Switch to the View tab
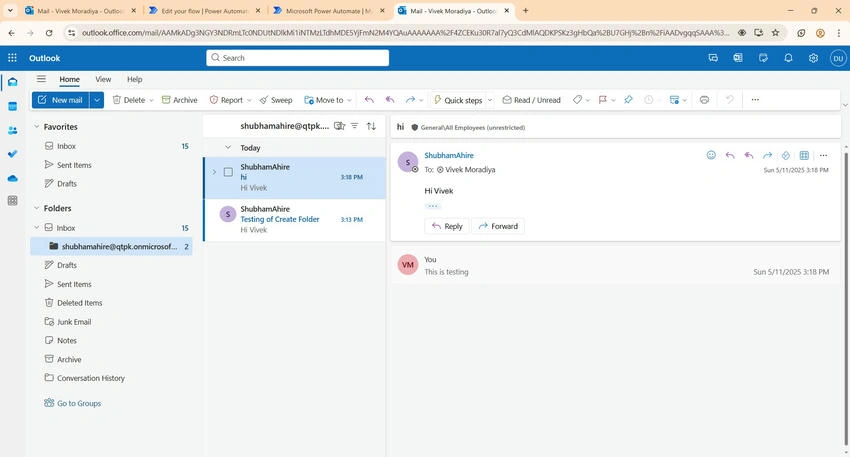The height and width of the screenshot is (457, 850). click(x=103, y=79)
